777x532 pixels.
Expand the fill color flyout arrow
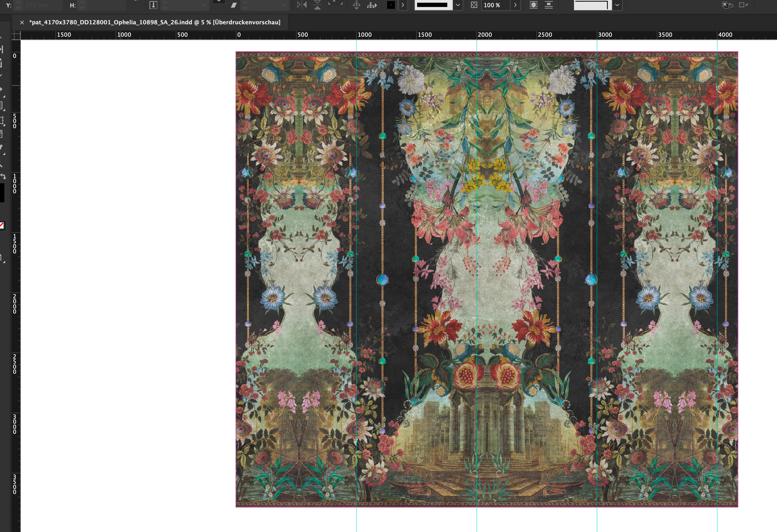pyautogui.click(x=403, y=5)
